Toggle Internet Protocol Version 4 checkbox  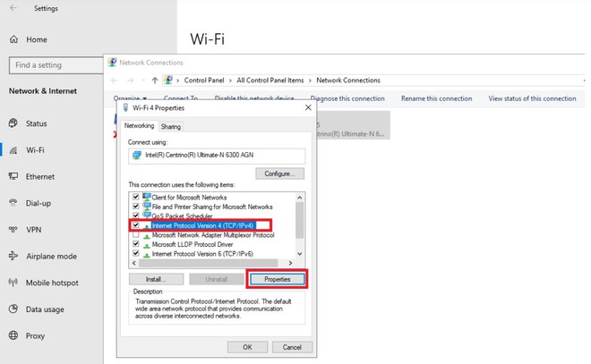136,225
